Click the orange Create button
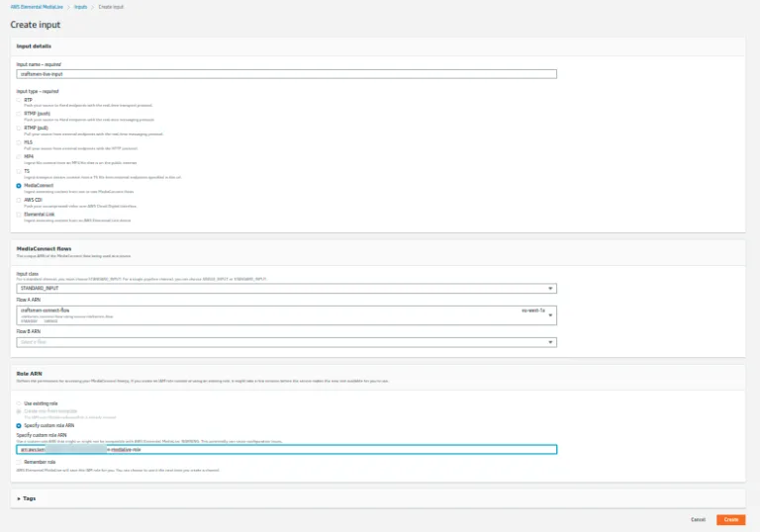Screen dimensions: 760x532 point(731,519)
